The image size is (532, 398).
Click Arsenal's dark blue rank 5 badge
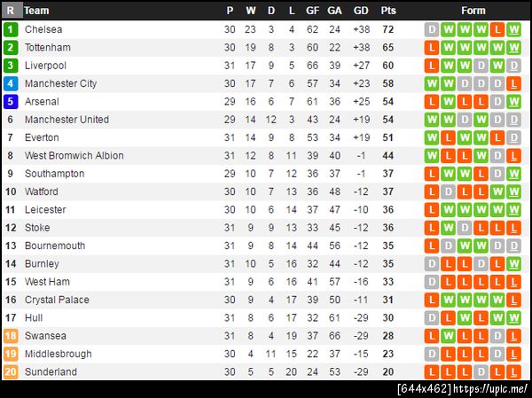11,101
